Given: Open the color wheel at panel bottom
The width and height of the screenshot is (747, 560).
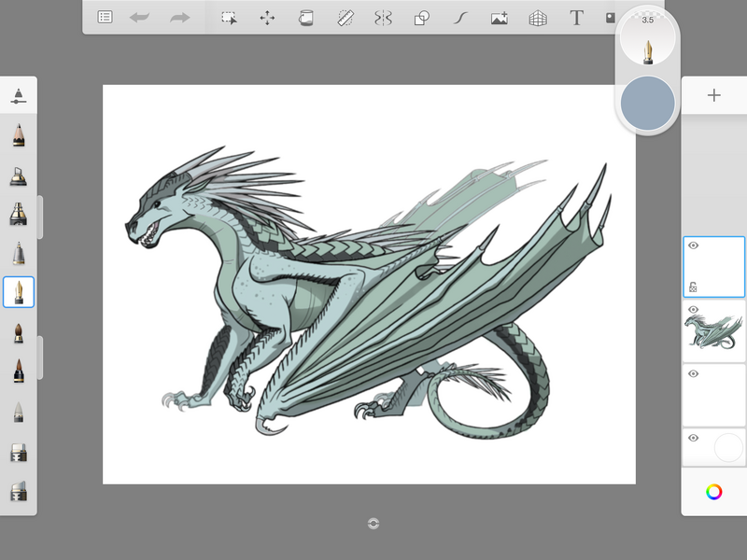Looking at the screenshot, I should (x=714, y=492).
